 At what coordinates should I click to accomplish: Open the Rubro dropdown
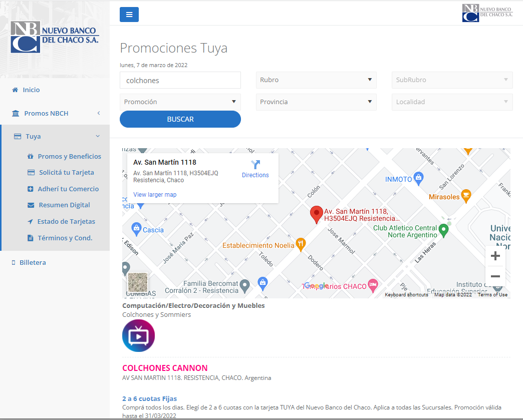pos(316,80)
